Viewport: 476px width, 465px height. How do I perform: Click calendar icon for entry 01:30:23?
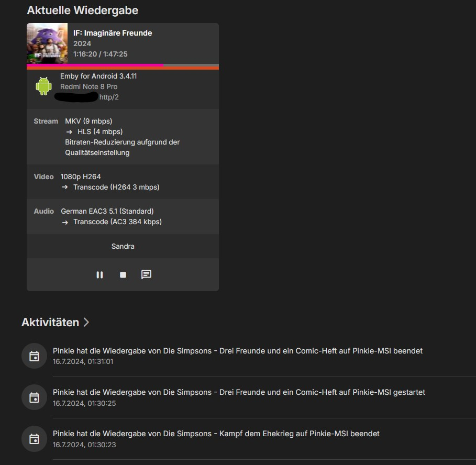34,439
